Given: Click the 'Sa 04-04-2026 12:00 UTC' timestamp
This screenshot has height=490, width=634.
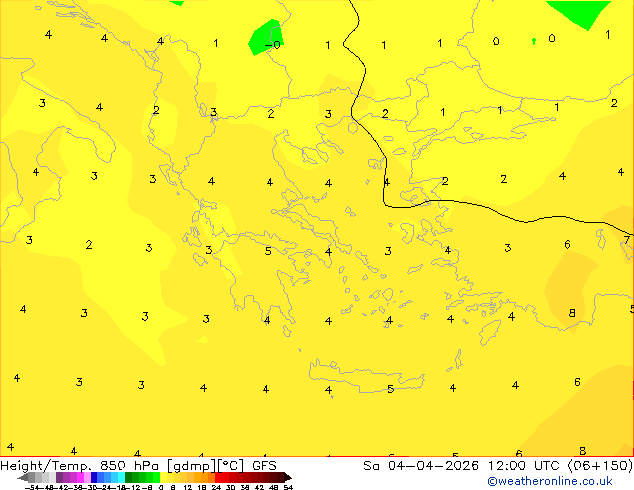Looking at the screenshot, I should coord(463,466).
